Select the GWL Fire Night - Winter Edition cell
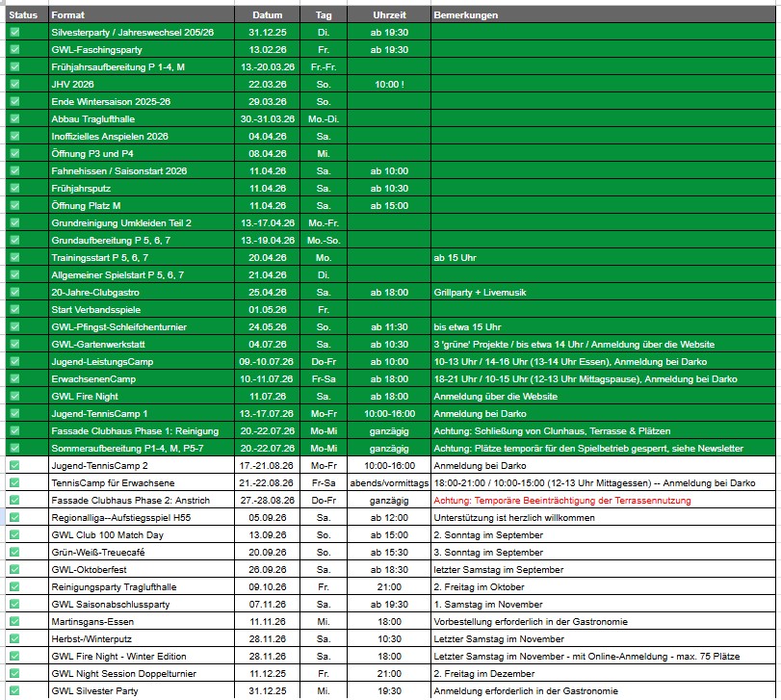Screen dimensions: 781x700 (142, 656)
